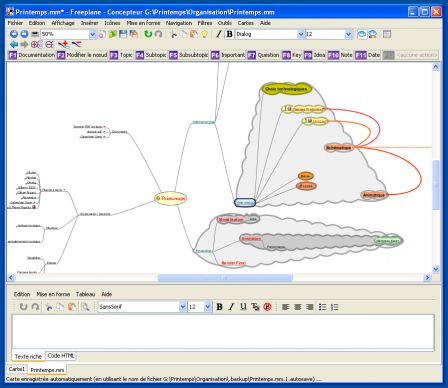Open the Affichage menu
Viewport: 448px width, 388px height.
(63, 23)
